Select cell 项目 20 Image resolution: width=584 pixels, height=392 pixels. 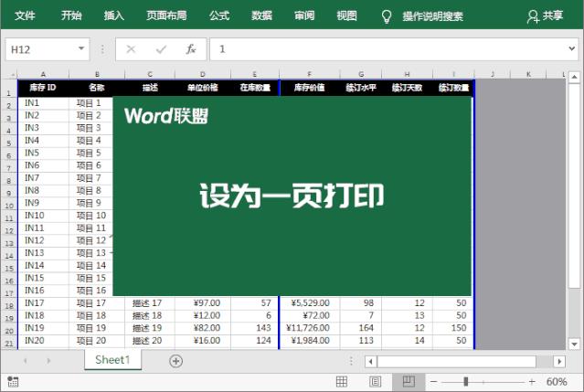[97, 341]
